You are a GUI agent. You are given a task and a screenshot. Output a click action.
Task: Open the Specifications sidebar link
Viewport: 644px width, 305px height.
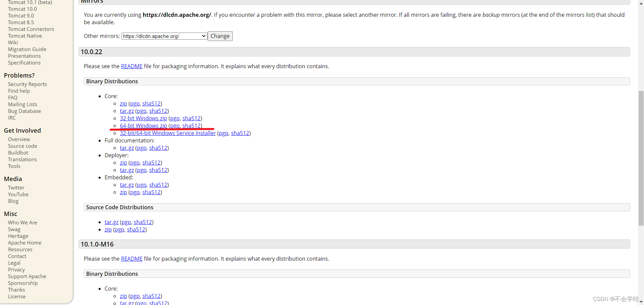(24, 63)
